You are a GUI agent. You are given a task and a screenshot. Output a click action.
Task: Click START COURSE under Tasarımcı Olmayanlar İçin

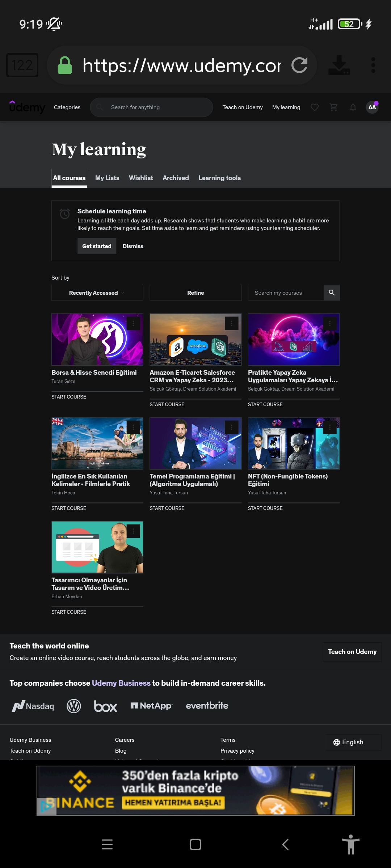(x=69, y=612)
